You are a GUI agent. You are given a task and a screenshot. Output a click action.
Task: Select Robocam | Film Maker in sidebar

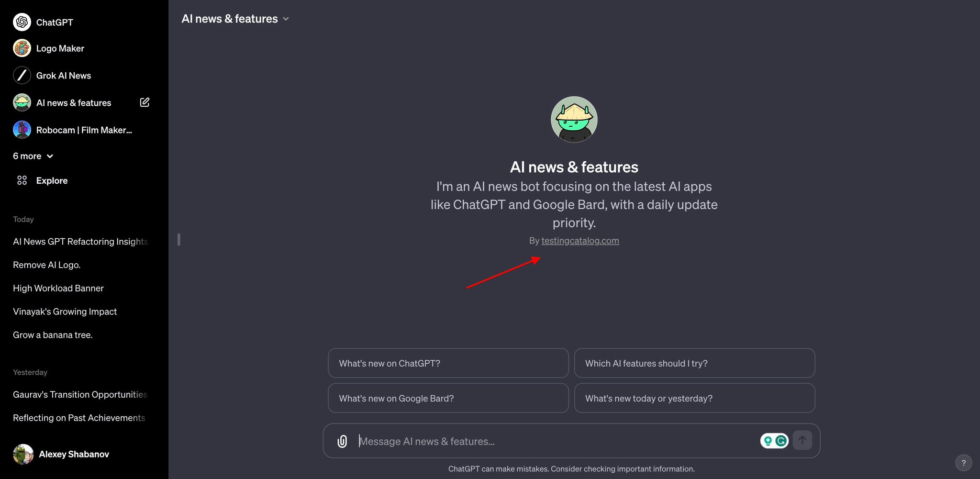point(84,130)
